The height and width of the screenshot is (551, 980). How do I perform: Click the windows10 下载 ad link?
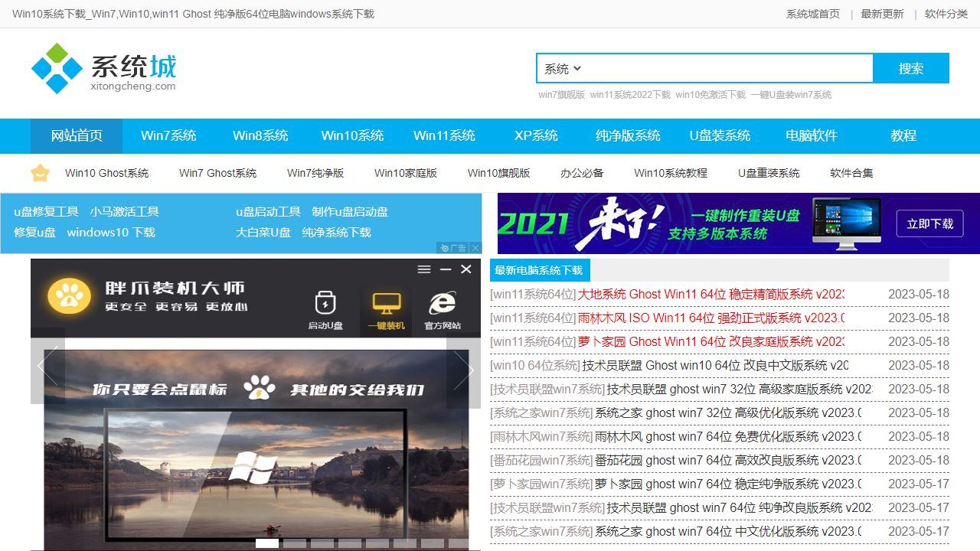pos(111,233)
